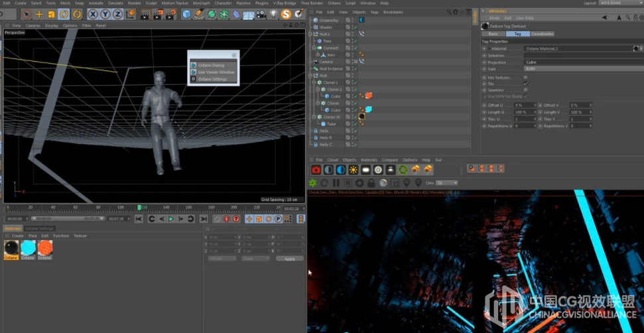This screenshot has width=644, height=333.
Task: Activate the yellow Scale tool
Action: (x=51, y=15)
